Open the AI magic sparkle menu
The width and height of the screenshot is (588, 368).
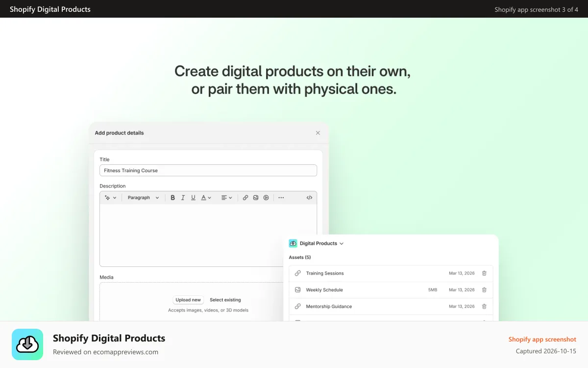111,198
